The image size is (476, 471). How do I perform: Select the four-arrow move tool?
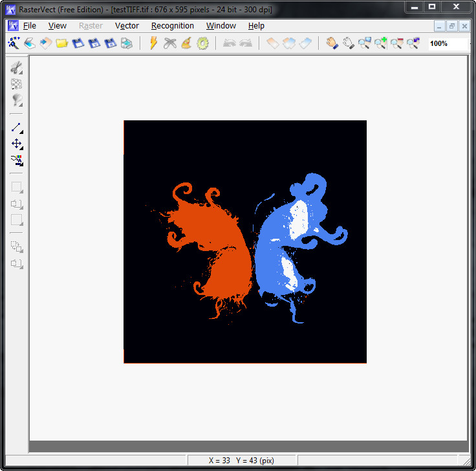pos(17,144)
